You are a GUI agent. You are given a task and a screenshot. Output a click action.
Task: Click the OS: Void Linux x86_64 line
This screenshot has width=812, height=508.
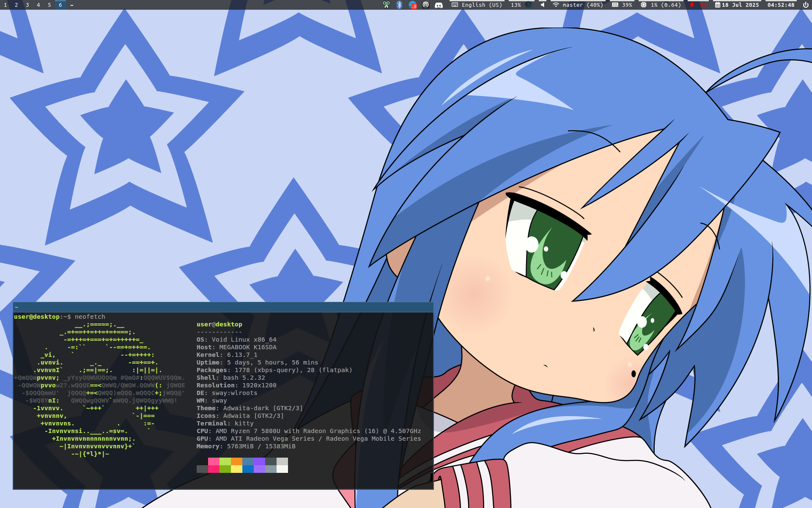click(x=236, y=340)
